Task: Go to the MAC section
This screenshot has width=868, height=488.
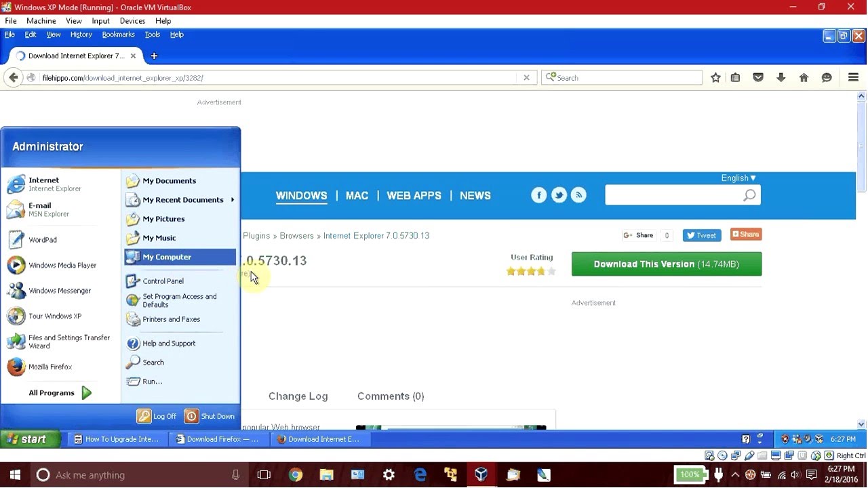Action: click(357, 196)
